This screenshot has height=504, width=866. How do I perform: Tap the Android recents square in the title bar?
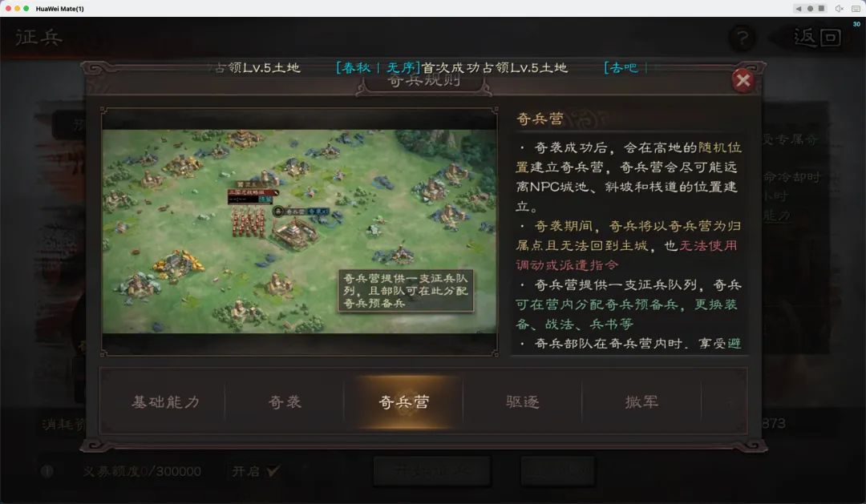tap(821, 8)
